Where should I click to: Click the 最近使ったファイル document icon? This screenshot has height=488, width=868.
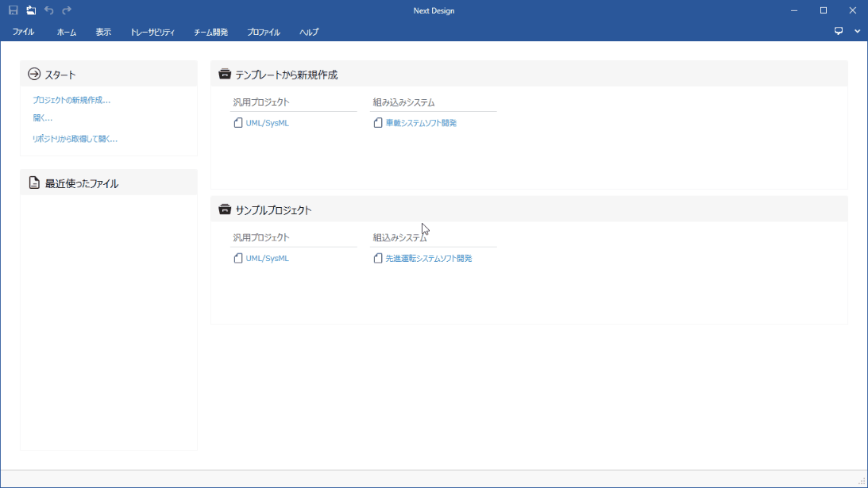point(34,183)
